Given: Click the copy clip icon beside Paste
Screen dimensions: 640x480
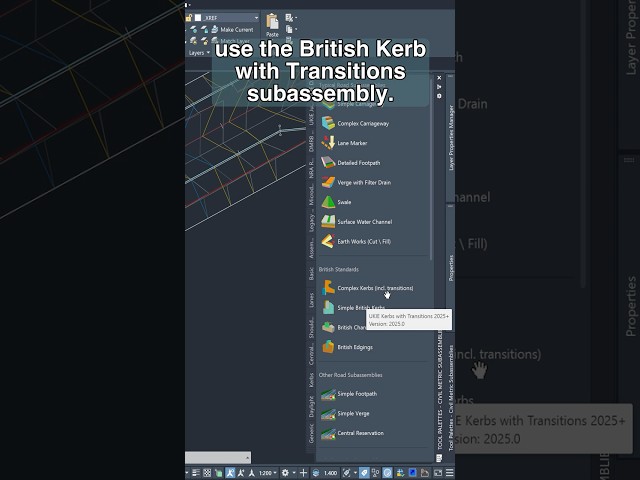Looking at the screenshot, I should click(289, 29).
